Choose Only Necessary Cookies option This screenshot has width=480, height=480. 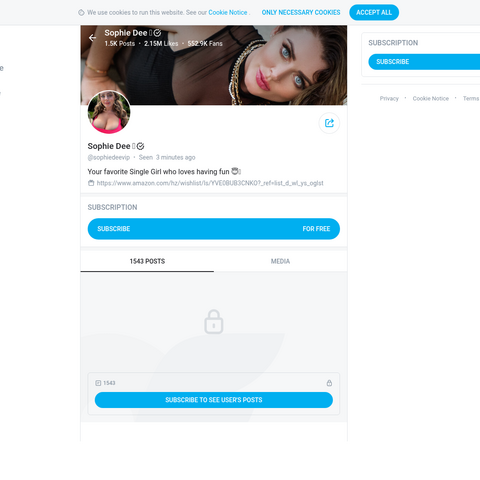point(301,12)
